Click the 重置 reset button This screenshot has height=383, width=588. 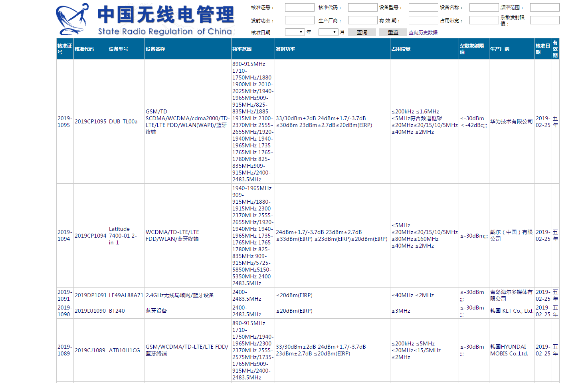point(393,32)
